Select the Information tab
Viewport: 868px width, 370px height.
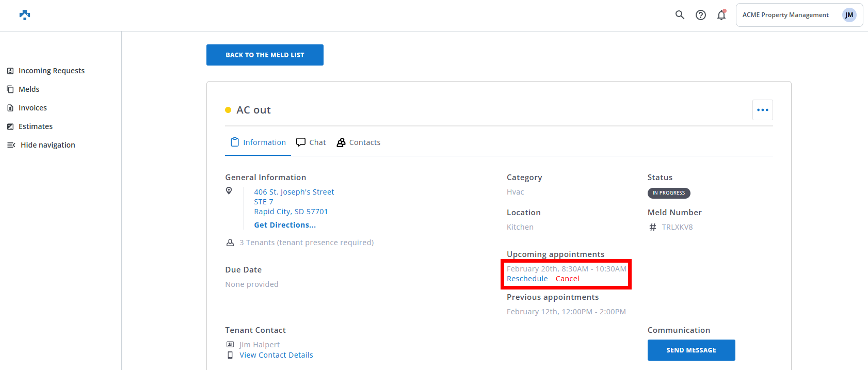(258, 142)
